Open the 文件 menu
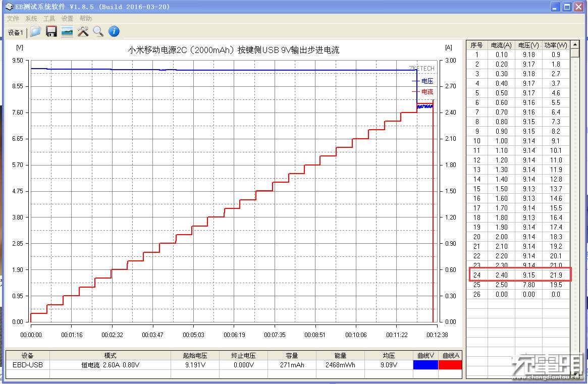The width and height of the screenshot is (588, 384). [x=13, y=18]
